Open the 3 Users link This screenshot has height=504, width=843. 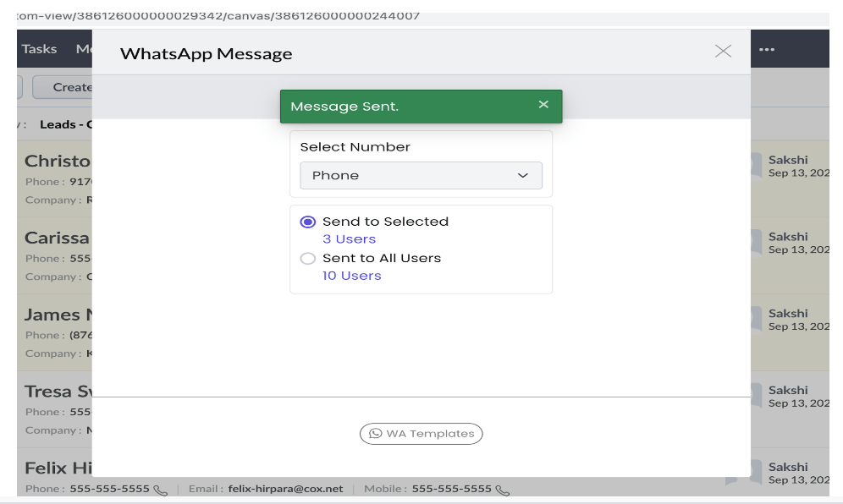pos(349,238)
